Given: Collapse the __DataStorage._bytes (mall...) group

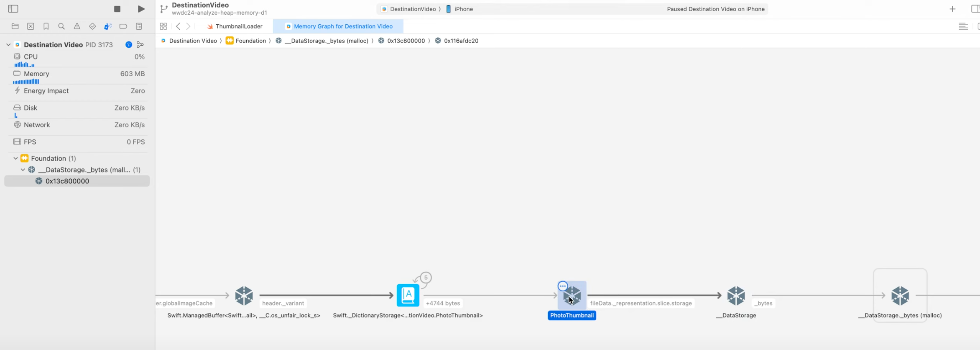Looking at the screenshot, I should (x=23, y=170).
